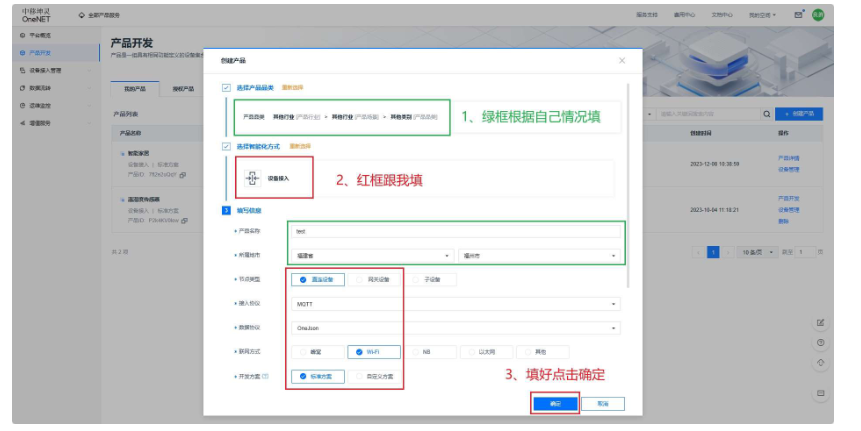Screen dimensions: 861x431
Task: Open the all product services menu icon
Action: [81, 15]
